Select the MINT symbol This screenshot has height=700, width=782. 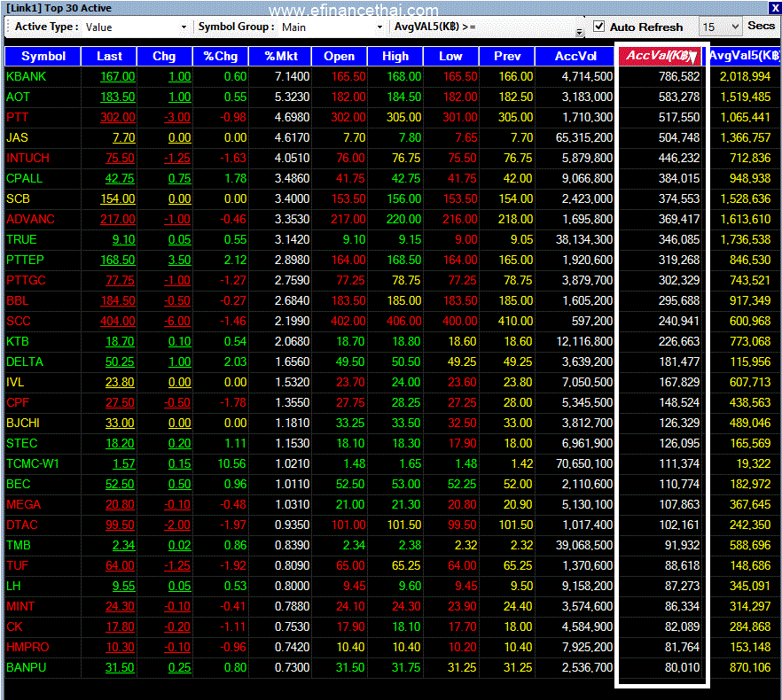coord(20,607)
